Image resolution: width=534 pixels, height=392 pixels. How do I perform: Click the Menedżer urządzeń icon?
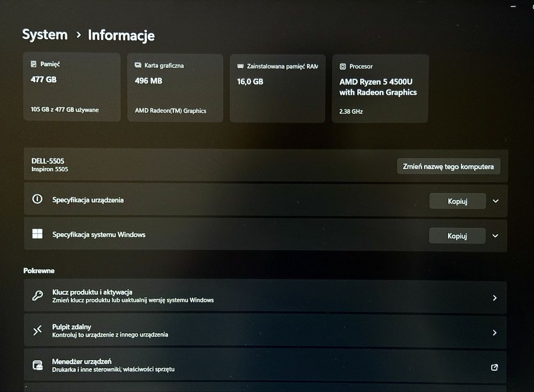coord(37,365)
